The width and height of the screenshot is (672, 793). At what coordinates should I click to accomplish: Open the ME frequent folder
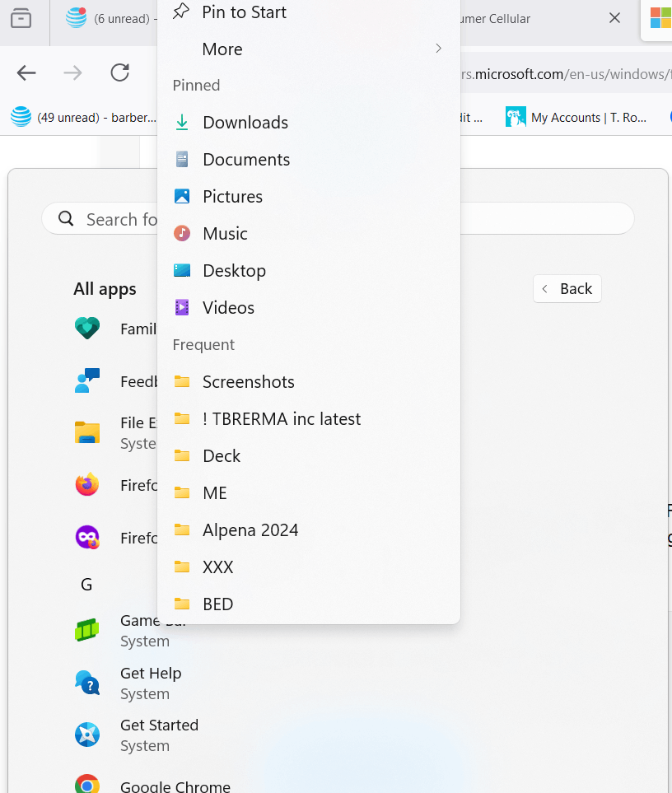point(309,492)
